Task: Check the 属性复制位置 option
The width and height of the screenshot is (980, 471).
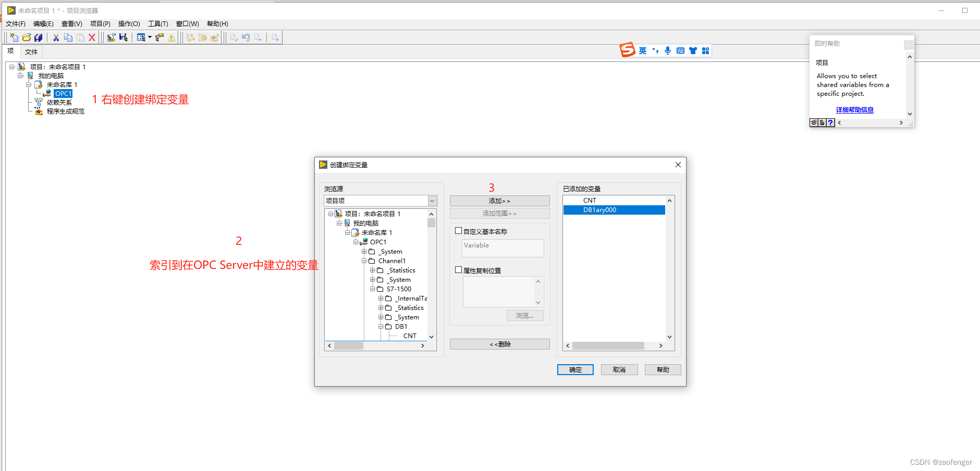Action: click(458, 270)
